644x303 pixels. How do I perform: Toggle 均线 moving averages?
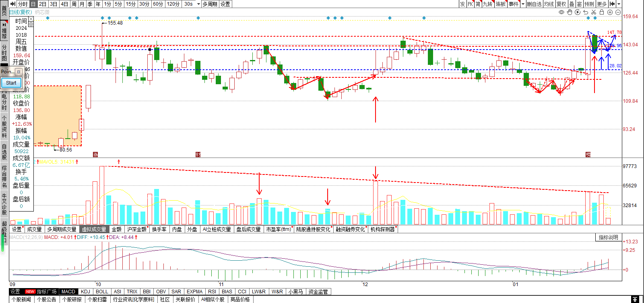[549, 4]
